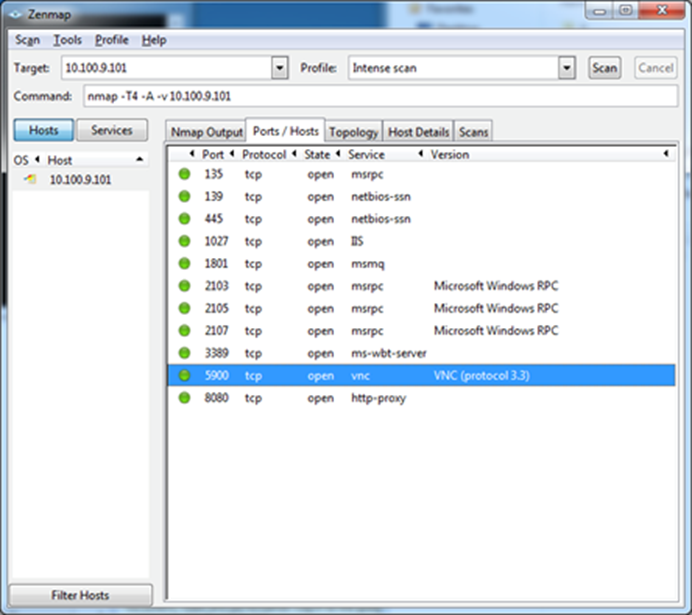Click Microsoft Windows RPC version for port 2103
The height and width of the screenshot is (615, 692).
point(496,286)
